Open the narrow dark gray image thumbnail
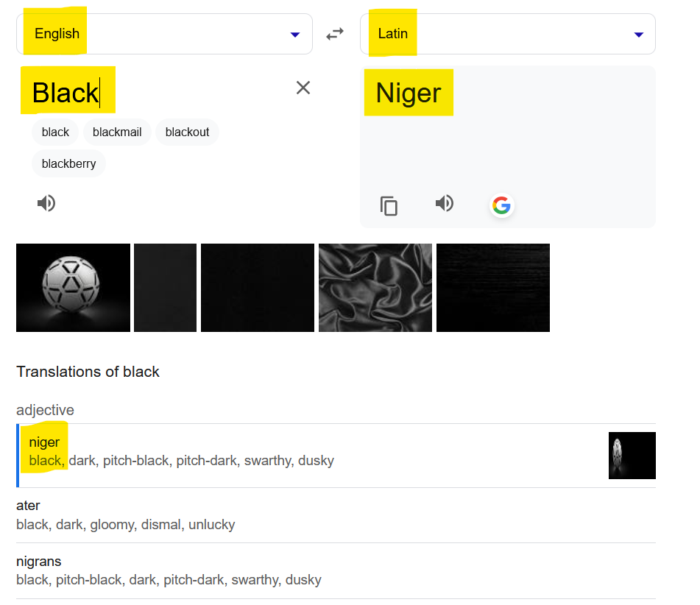Screen dimensions: 700x605 click(165, 288)
